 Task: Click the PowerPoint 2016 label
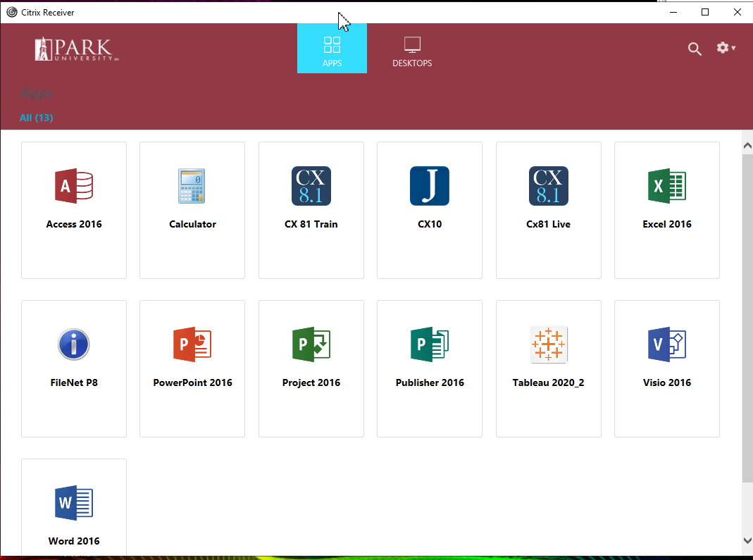tap(192, 382)
